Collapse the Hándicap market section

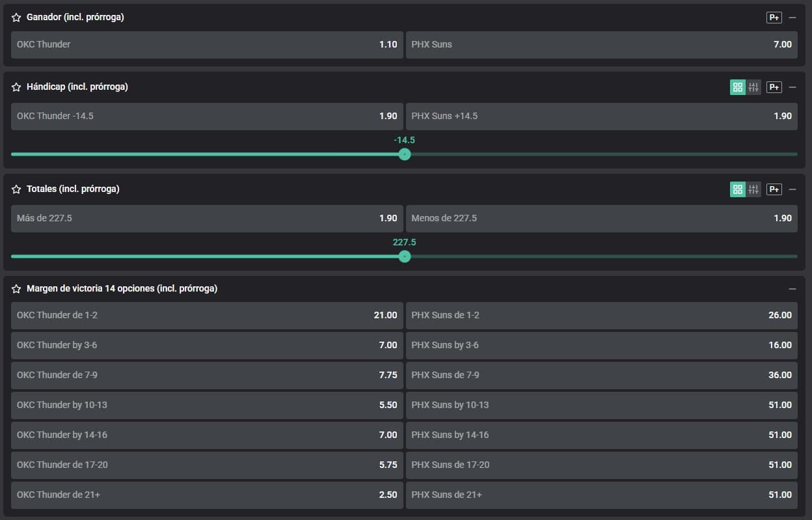point(792,87)
